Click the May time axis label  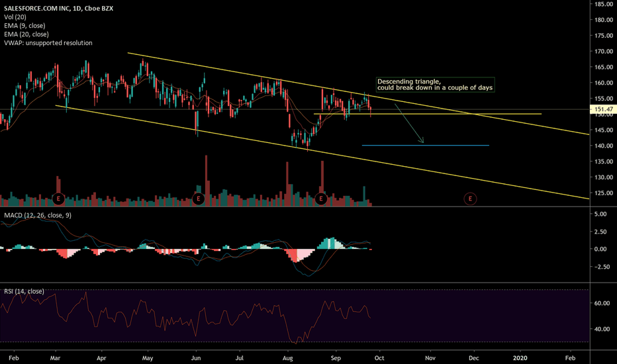click(x=148, y=358)
